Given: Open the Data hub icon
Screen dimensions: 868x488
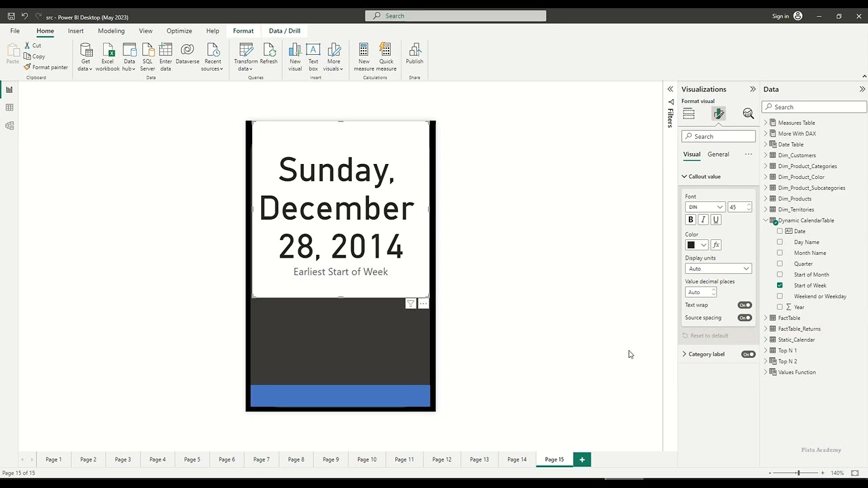Looking at the screenshot, I should point(129,57).
